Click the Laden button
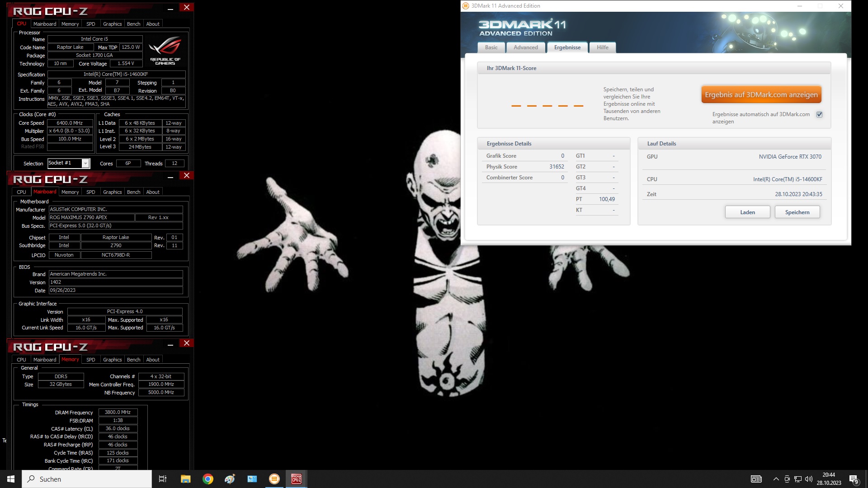 tap(748, 212)
